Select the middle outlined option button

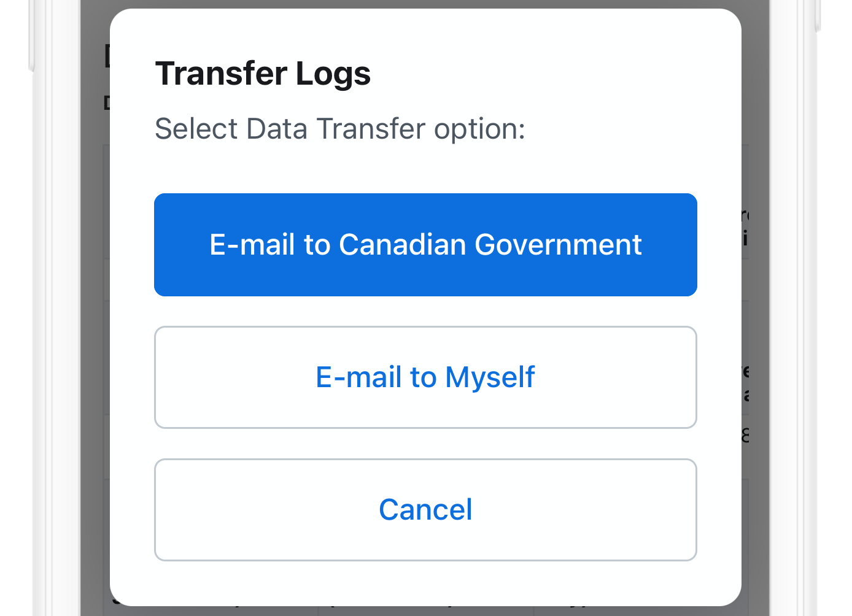click(x=425, y=377)
